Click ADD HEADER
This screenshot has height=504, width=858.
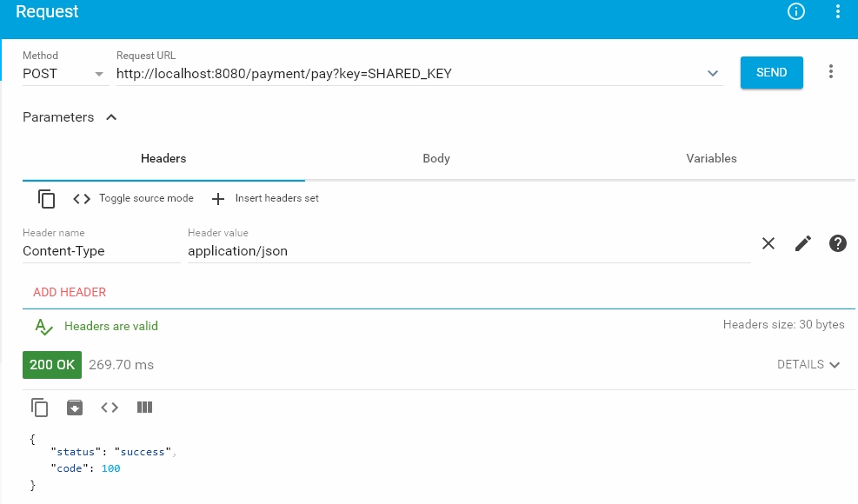(70, 292)
